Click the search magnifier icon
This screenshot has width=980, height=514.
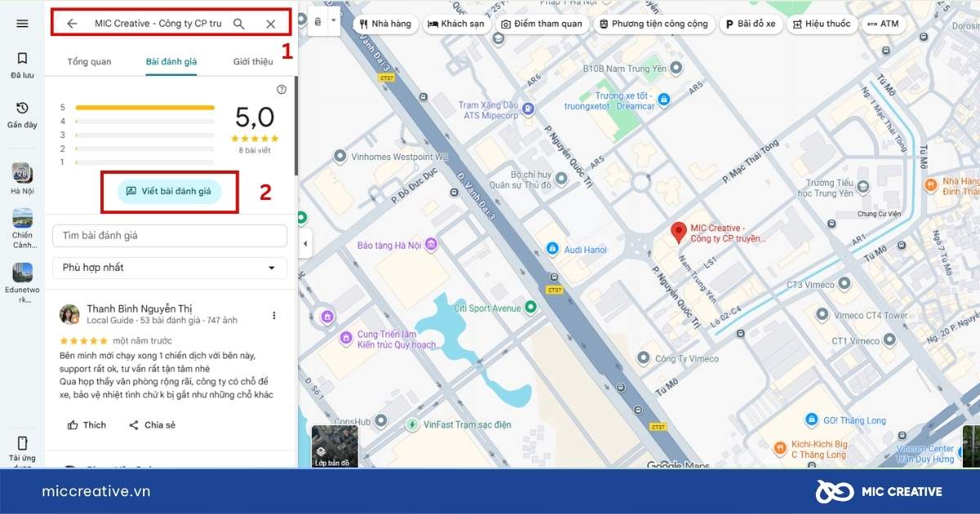[x=238, y=24]
